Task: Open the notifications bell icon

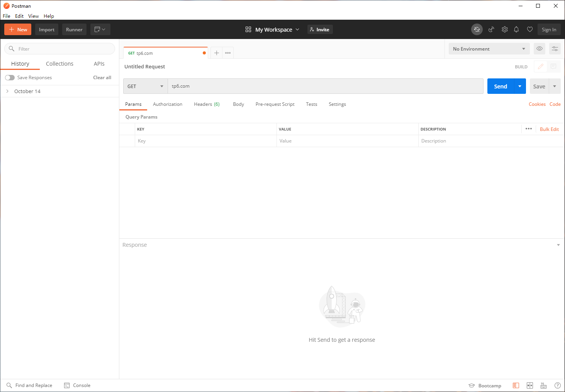Action: [516, 29]
